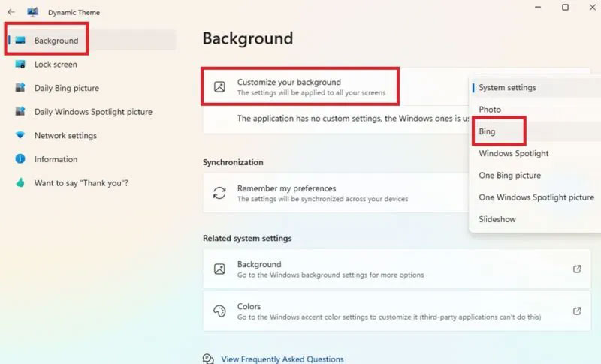Click the Colors external link icon

577,311
